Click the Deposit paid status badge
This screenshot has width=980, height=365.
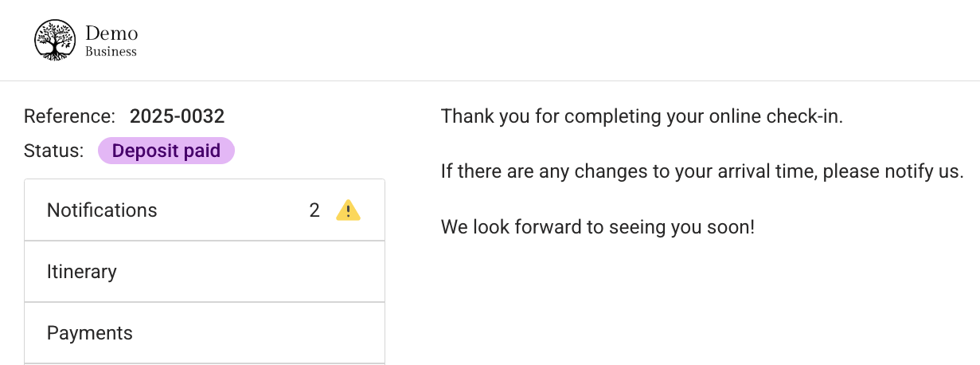166,151
